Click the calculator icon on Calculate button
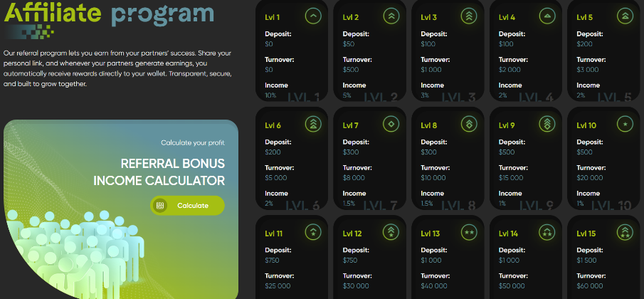The image size is (644, 299). 160,206
